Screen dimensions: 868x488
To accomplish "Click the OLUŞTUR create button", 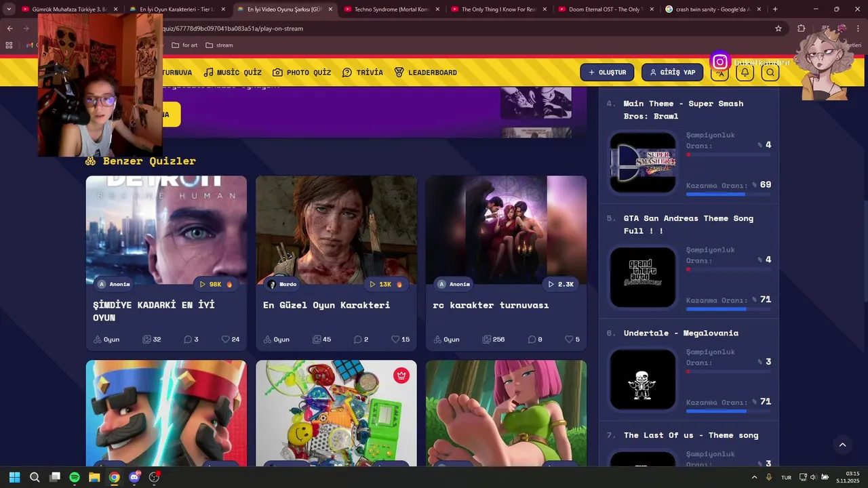I will click(607, 73).
